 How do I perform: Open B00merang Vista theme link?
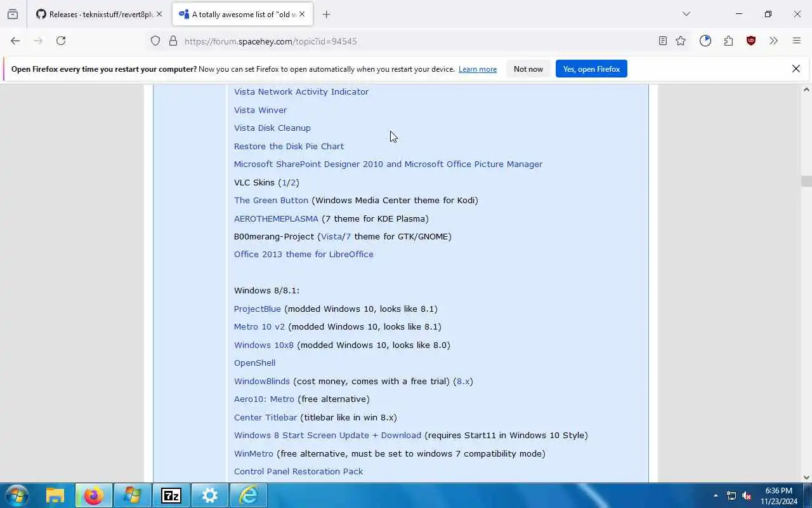[x=330, y=236]
